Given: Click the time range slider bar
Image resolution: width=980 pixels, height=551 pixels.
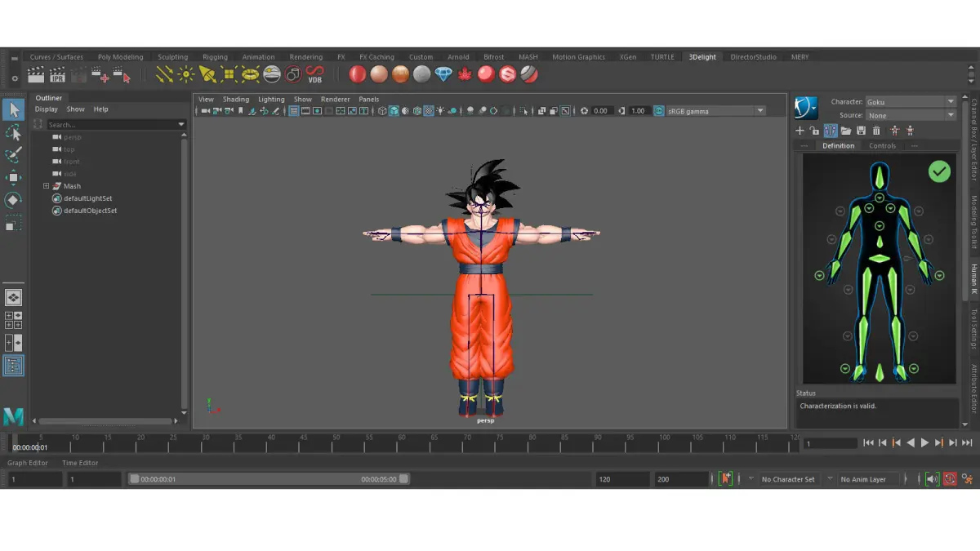Looking at the screenshot, I should (269, 479).
